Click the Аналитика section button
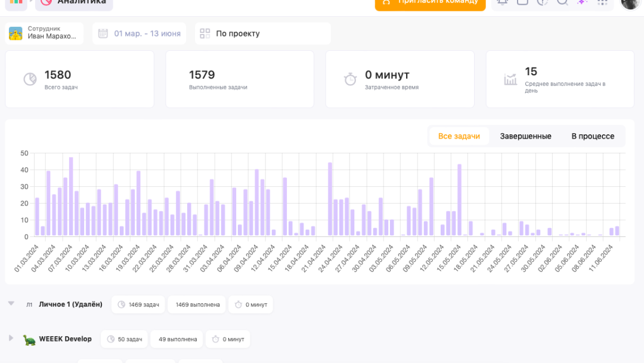The height and width of the screenshot is (363, 644). [74, 3]
